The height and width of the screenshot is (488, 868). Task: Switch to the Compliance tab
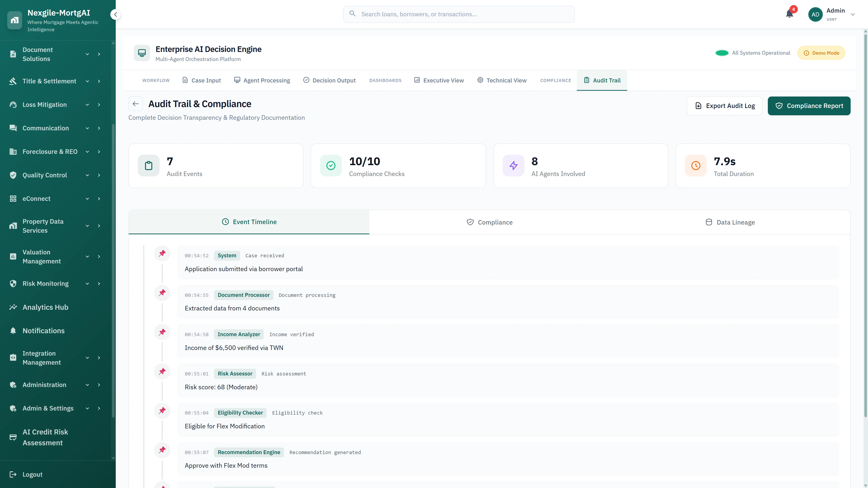(x=490, y=222)
